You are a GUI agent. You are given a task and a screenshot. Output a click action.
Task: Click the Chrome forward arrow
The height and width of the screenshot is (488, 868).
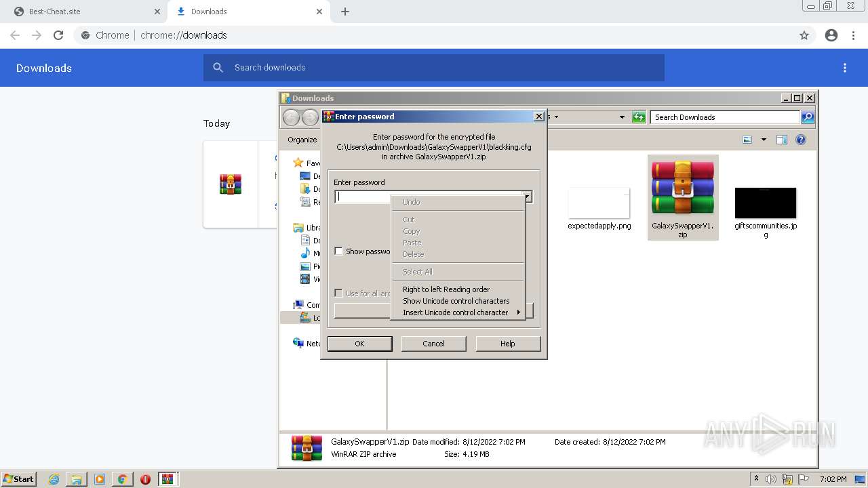[x=37, y=35]
